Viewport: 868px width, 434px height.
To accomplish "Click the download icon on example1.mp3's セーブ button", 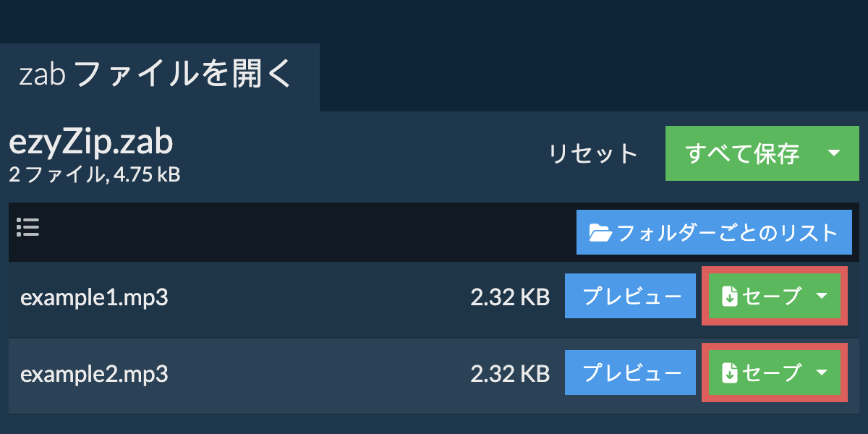I will 730,297.
